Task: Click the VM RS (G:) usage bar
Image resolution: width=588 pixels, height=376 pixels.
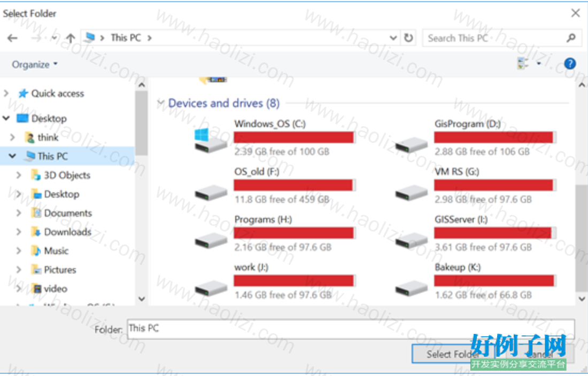Action: click(494, 185)
